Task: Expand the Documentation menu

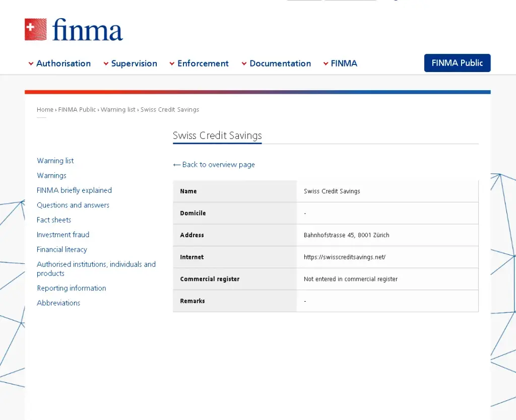Action: point(276,63)
